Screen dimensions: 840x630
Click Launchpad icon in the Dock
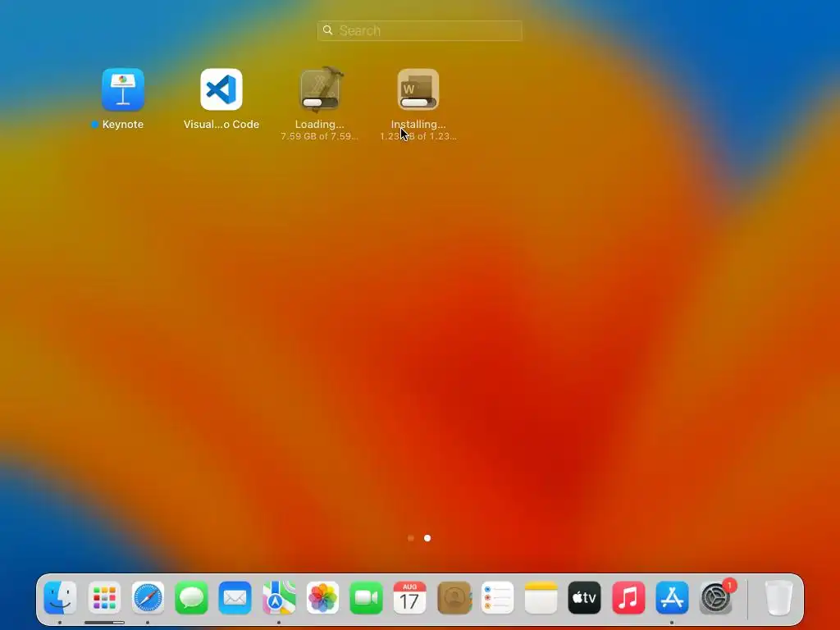(x=104, y=597)
